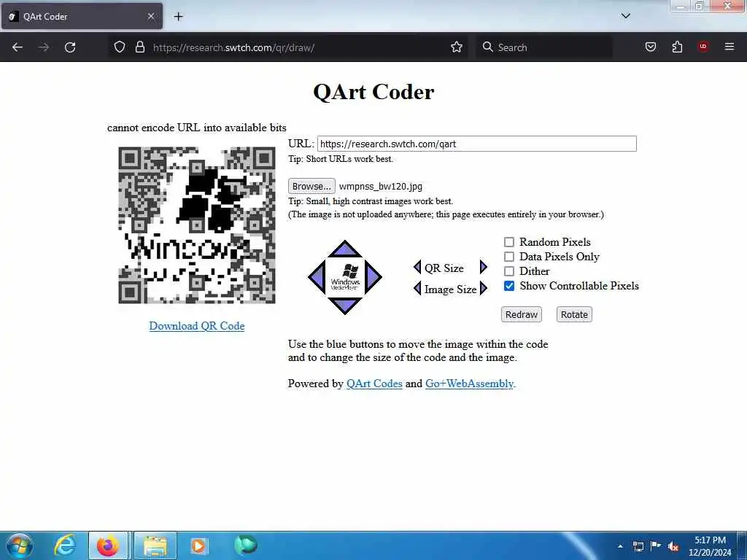Launch Internet Explorer from taskbar
The width and height of the screenshot is (747, 560).
(65, 545)
